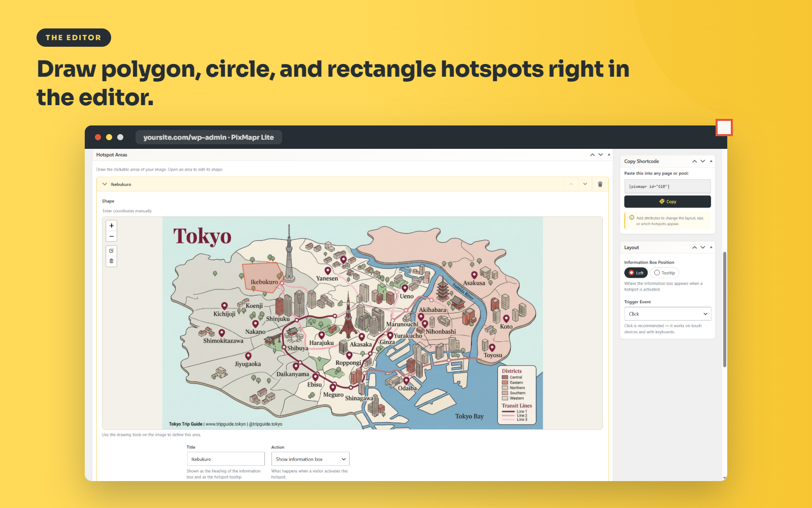Click the Title field containing Ikebukuro
The image size is (812, 508).
(x=226, y=459)
